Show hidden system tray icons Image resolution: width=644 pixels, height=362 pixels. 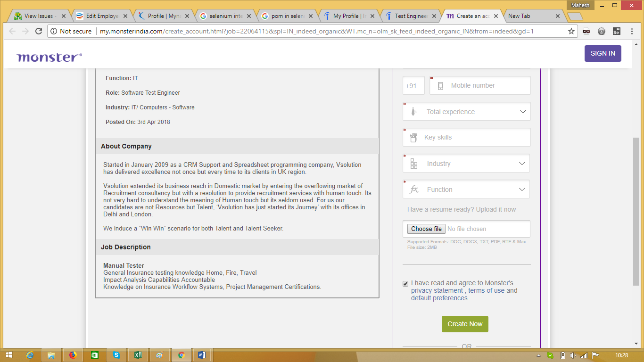[539, 355]
